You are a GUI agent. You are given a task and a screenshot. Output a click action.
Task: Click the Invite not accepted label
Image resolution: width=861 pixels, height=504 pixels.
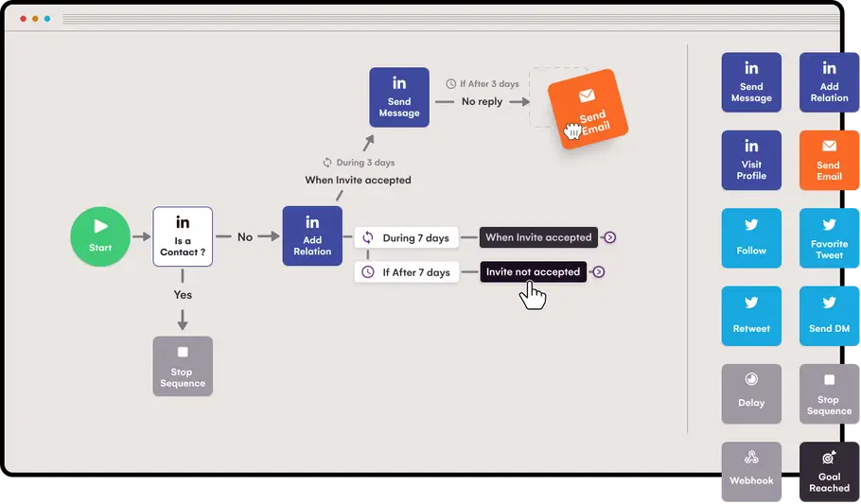pyautogui.click(x=534, y=271)
